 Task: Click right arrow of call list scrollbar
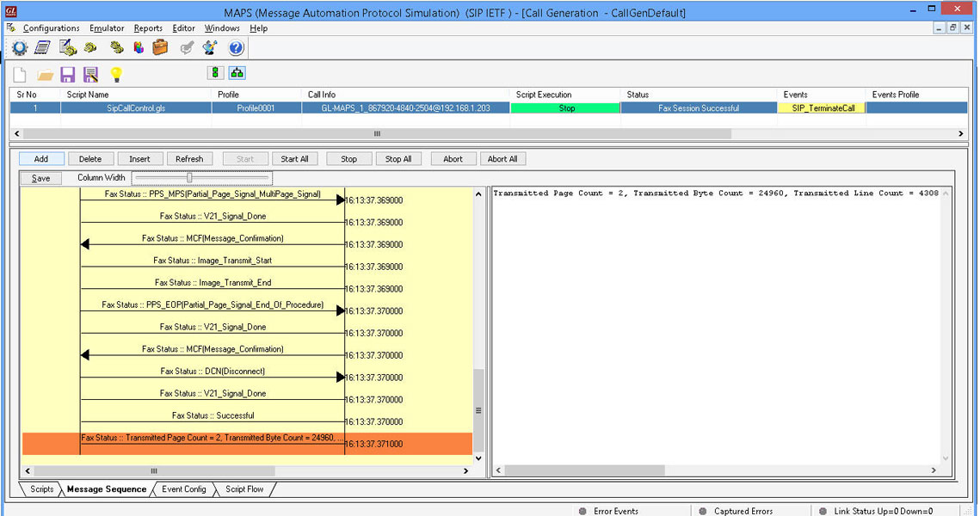(x=960, y=133)
